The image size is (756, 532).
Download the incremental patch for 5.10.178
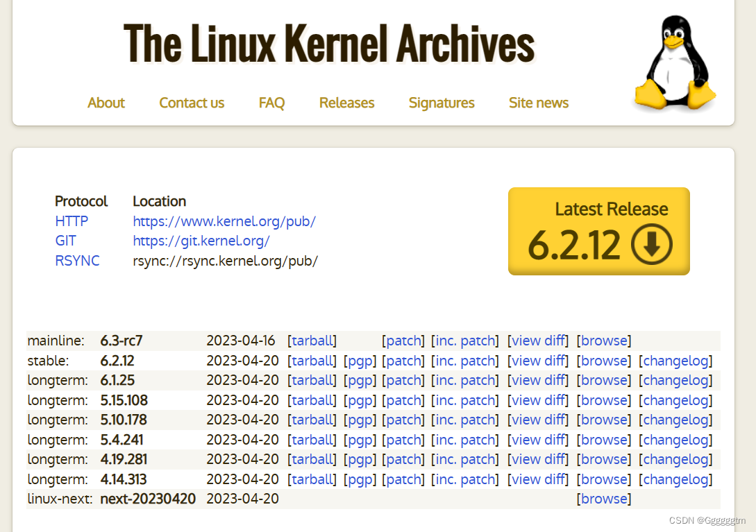pos(464,420)
